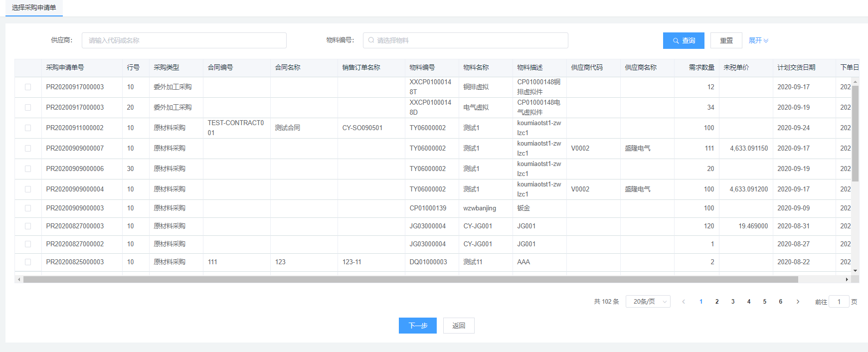Expand more filters via 展开 link
This screenshot has width=868, height=352.
tap(758, 40)
